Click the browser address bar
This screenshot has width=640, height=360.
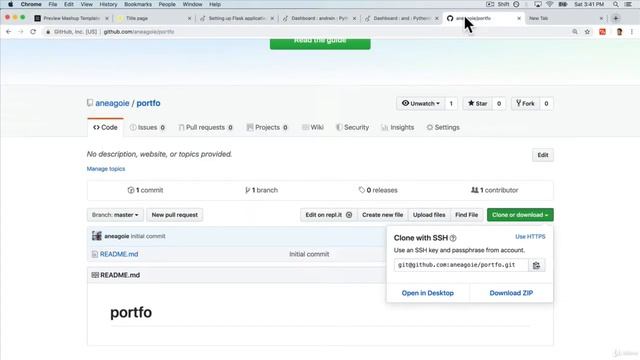coord(306,32)
